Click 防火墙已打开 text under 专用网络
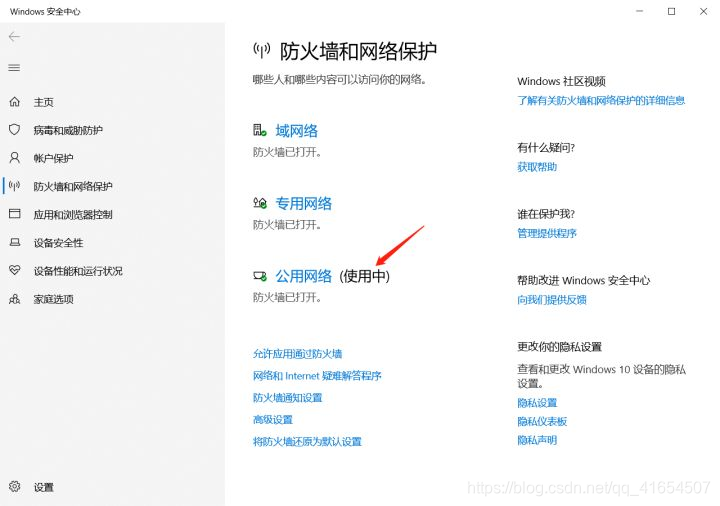The height and width of the screenshot is (506, 720). (x=287, y=225)
